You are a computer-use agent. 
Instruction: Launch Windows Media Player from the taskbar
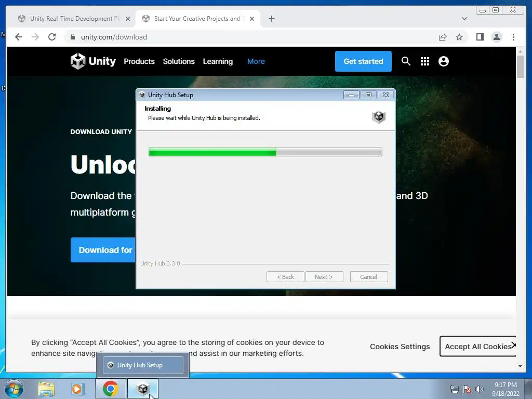(78, 389)
